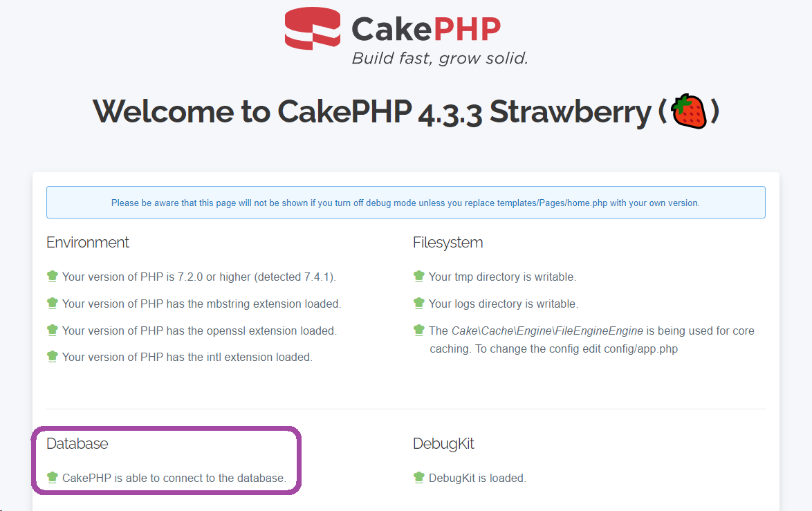Click the CakePHP cake logo icon
Viewport: 812px width, 511px height.
(312, 30)
